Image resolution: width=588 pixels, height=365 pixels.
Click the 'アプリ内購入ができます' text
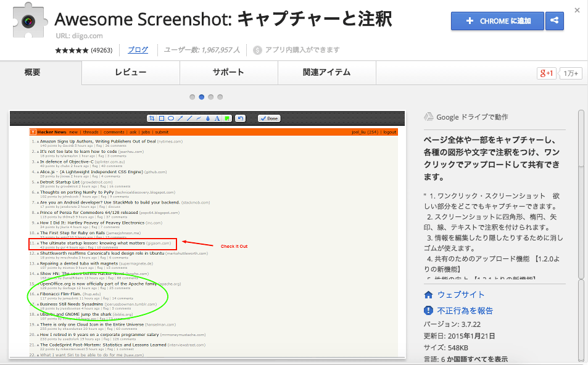point(302,50)
